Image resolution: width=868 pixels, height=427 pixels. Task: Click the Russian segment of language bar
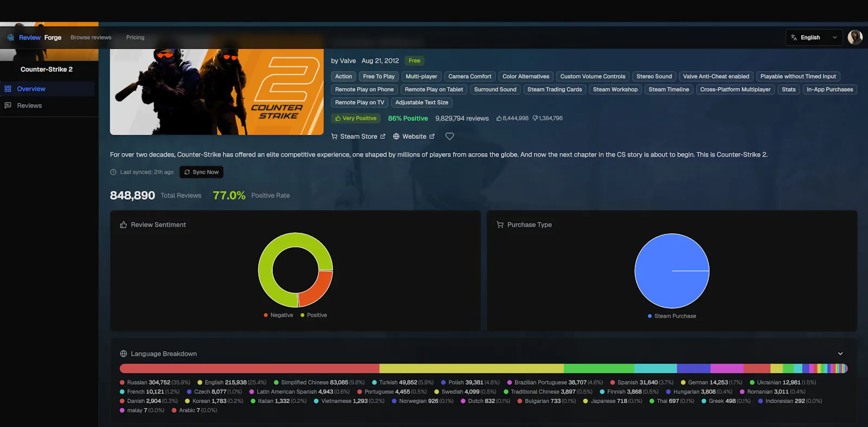pos(250,368)
